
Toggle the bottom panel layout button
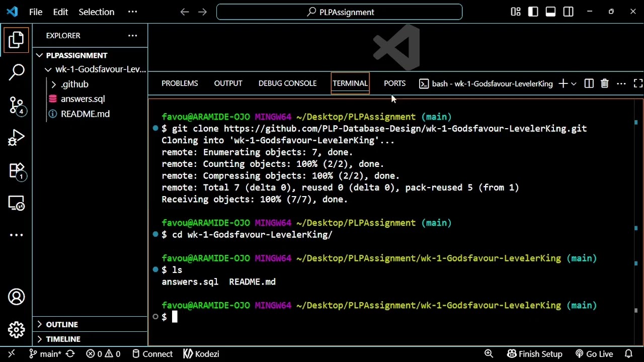[550, 12]
